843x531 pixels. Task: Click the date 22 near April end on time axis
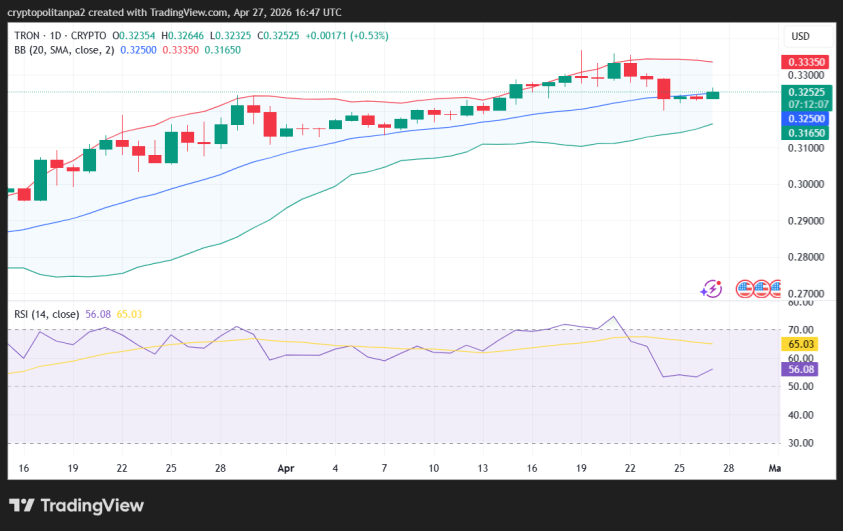(x=630, y=467)
